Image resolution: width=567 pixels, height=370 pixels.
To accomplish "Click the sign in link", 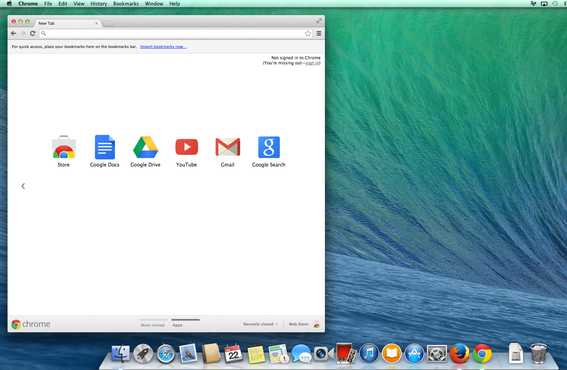I will pos(313,63).
